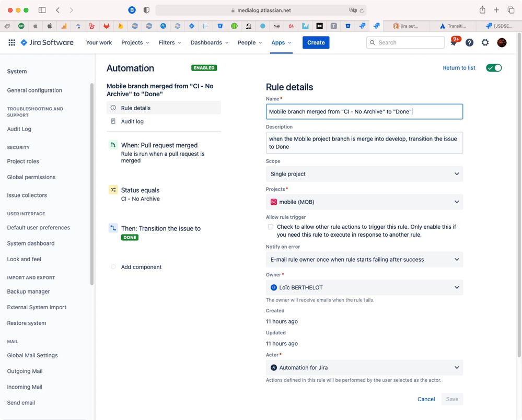Viewport: 522px width, 420px height.
Task: Open the Actor Automation for Jira dropdown
Action: click(x=364, y=367)
